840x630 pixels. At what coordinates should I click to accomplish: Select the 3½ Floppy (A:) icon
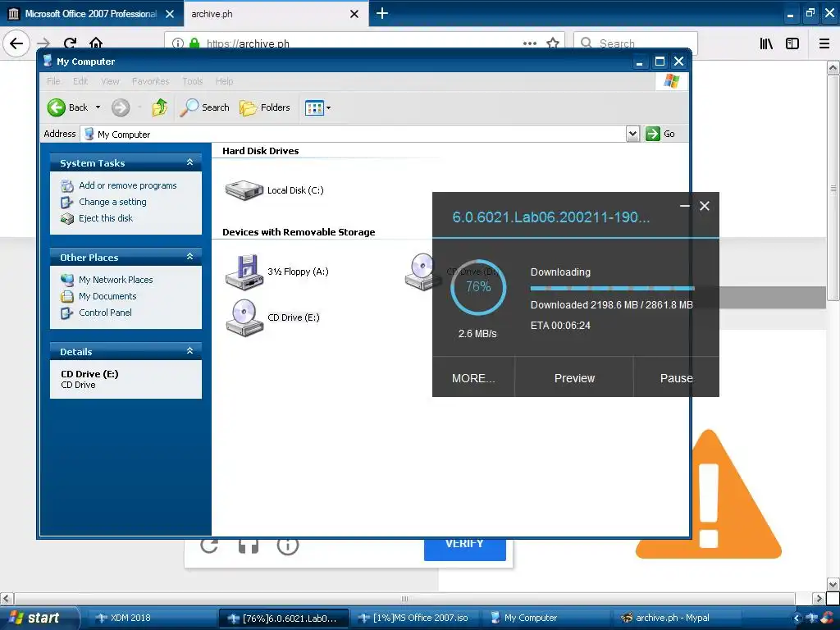244,272
